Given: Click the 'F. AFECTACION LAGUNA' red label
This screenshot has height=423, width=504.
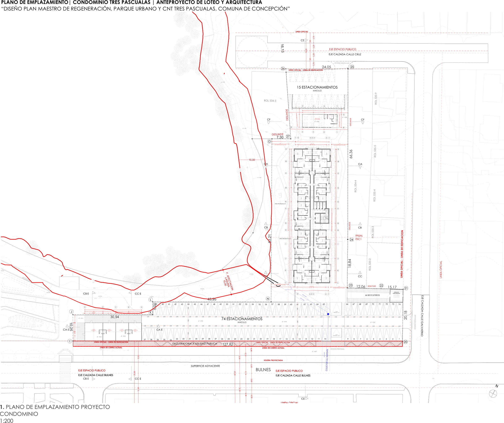Looking at the screenshot, I should (x=228, y=281).
